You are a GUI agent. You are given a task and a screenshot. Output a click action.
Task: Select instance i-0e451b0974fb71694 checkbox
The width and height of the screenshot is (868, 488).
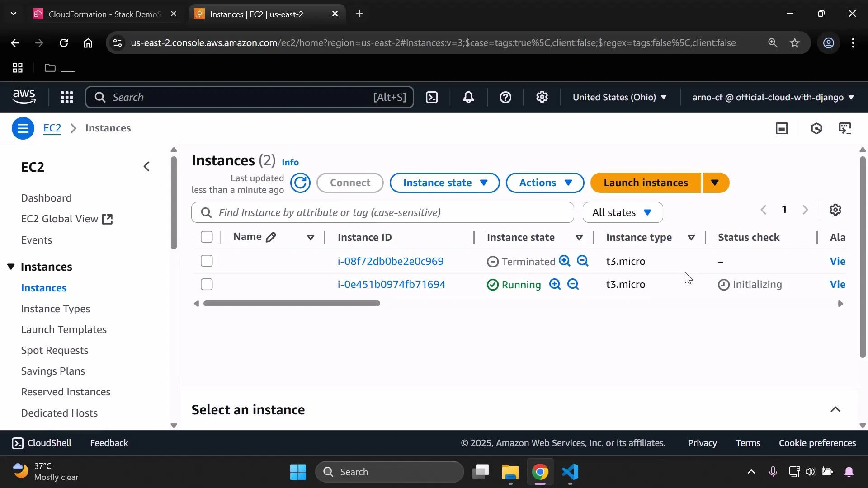coord(207,285)
